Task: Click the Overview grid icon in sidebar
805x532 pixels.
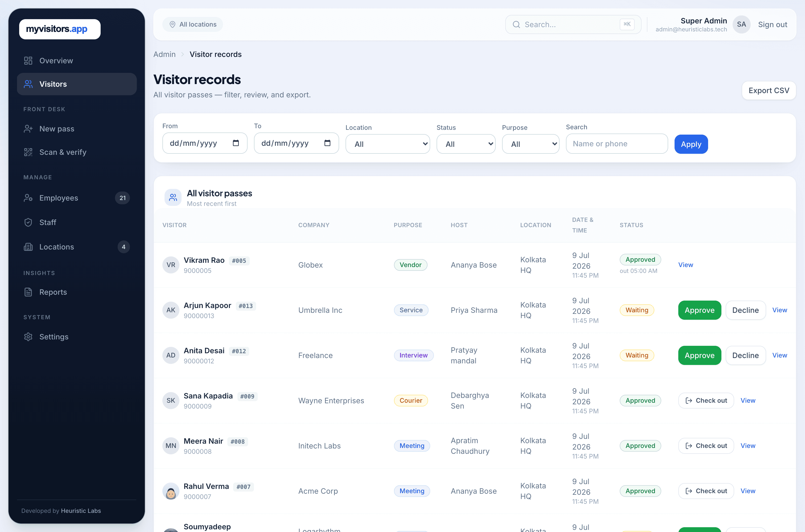Action: tap(28, 61)
